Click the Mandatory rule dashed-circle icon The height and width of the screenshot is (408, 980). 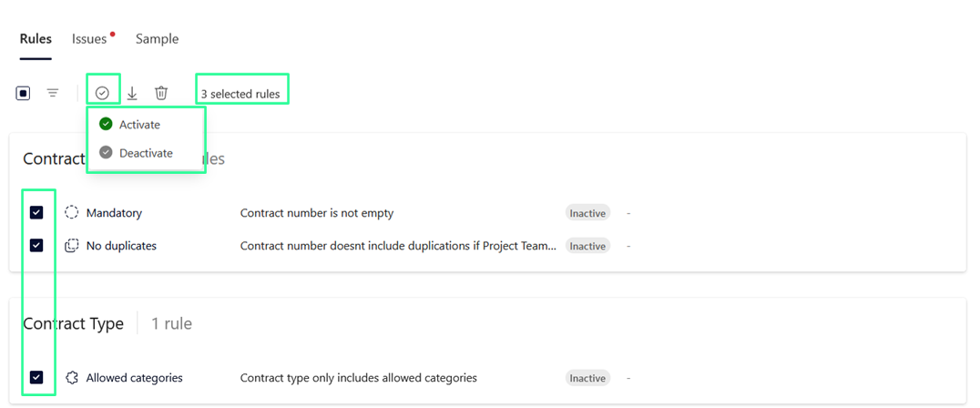pyautogui.click(x=72, y=213)
